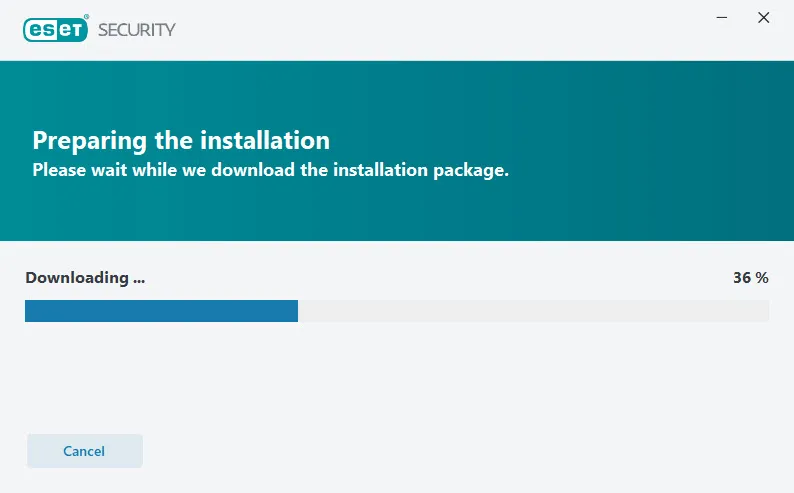Click the percent sign beside 36
The width and height of the screenshot is (794, 493).
tap(762, 277)
